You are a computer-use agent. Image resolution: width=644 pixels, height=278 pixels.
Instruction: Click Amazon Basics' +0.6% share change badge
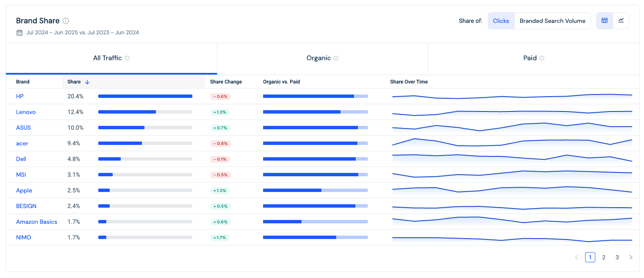(220, 222)
